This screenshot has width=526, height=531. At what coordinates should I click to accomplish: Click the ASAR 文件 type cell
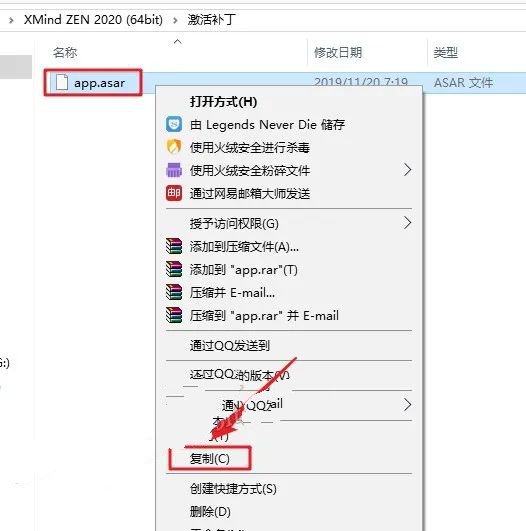[x=463, y=83]
